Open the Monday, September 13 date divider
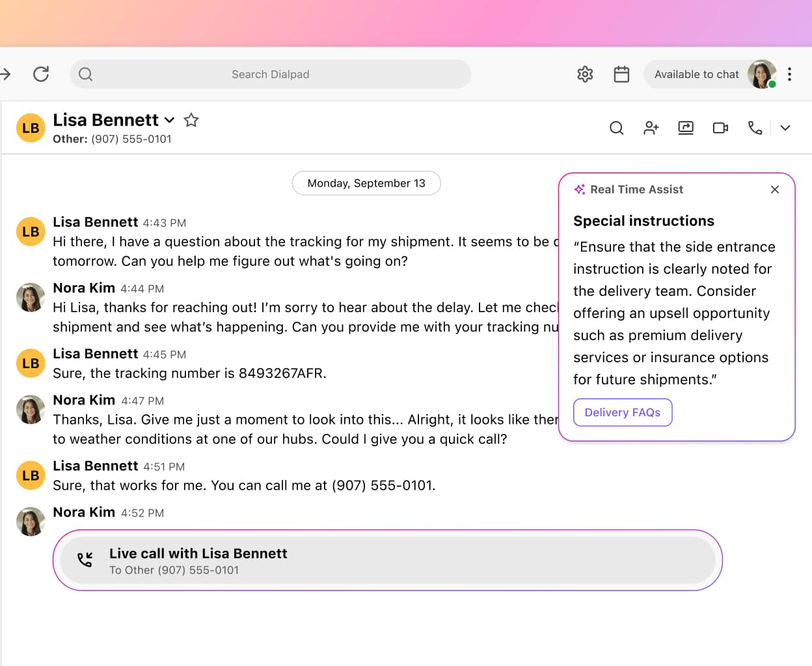This screenshot has width=812, height=666. click(x=366, y=183)
